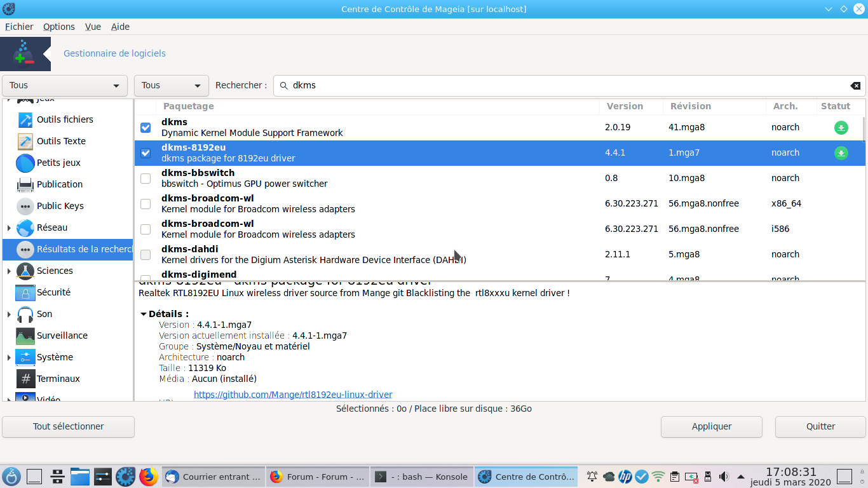Check the dkms-broadcom-wl i586 checkbox
Screen dimensions: 868x488
(x=146, y=229)
